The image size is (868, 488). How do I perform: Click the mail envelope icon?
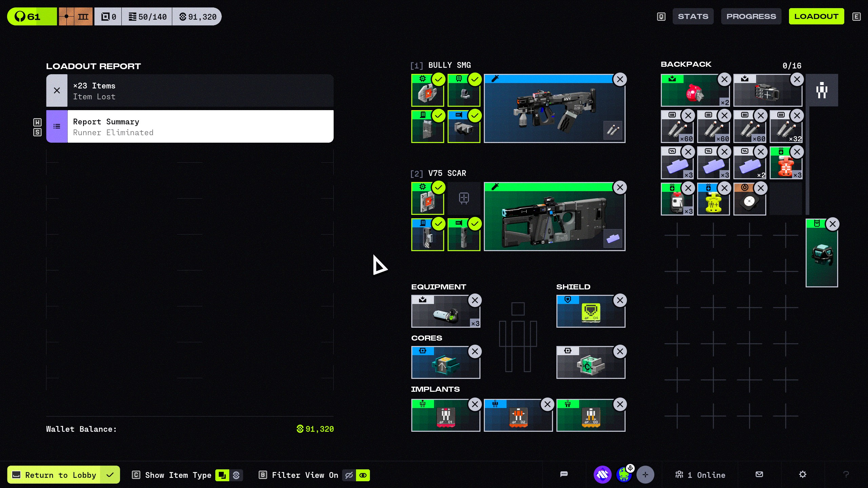[x=759, y=474]
